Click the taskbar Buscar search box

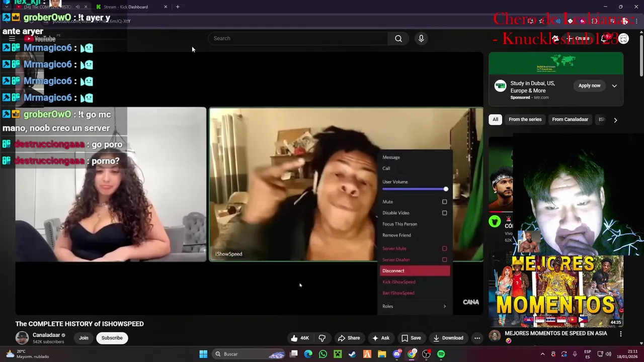click(249, 354)
